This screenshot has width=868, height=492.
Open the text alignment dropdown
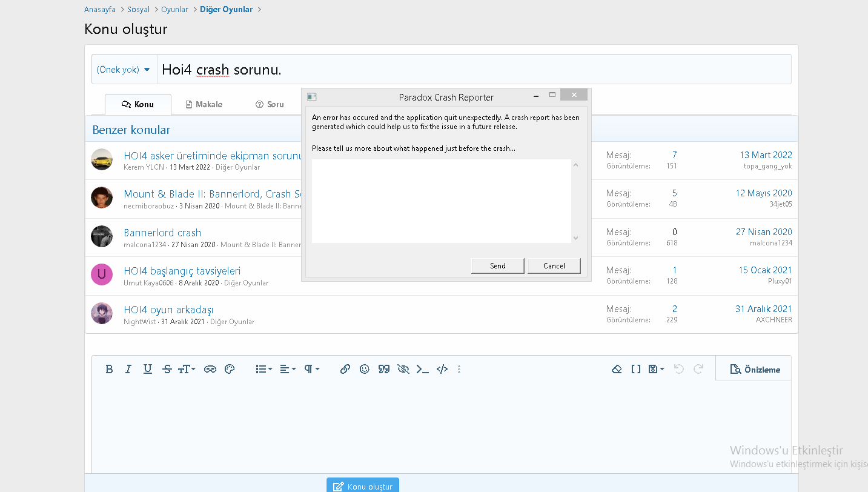tap(288, 369)
